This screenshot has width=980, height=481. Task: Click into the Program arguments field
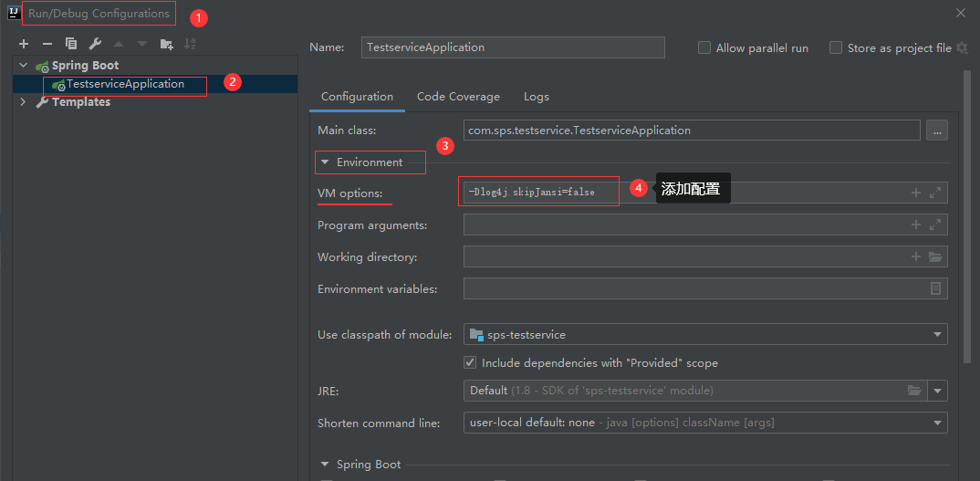705,225
